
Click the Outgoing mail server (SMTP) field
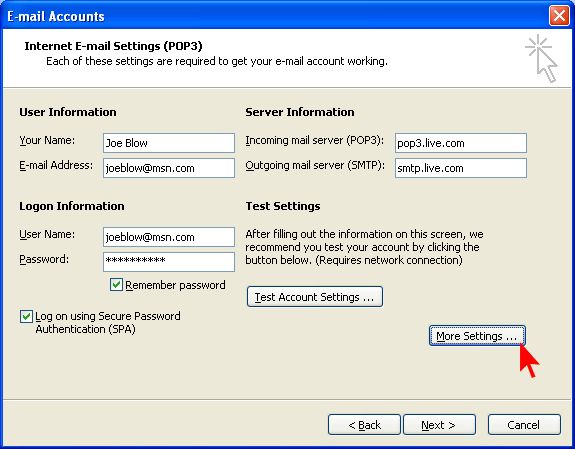(461, 168)
